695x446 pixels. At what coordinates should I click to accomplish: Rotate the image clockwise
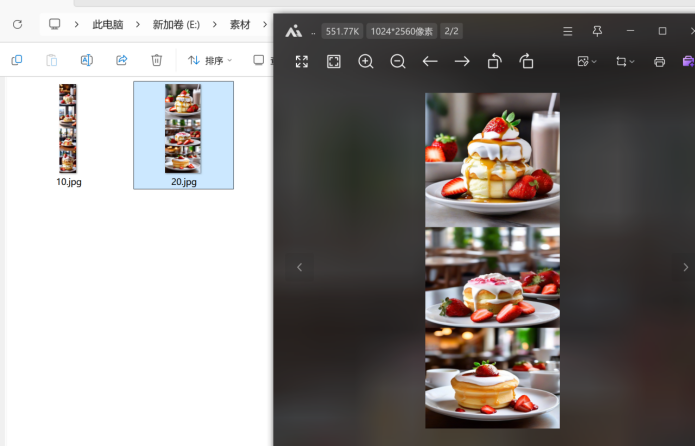pos(527,62)
